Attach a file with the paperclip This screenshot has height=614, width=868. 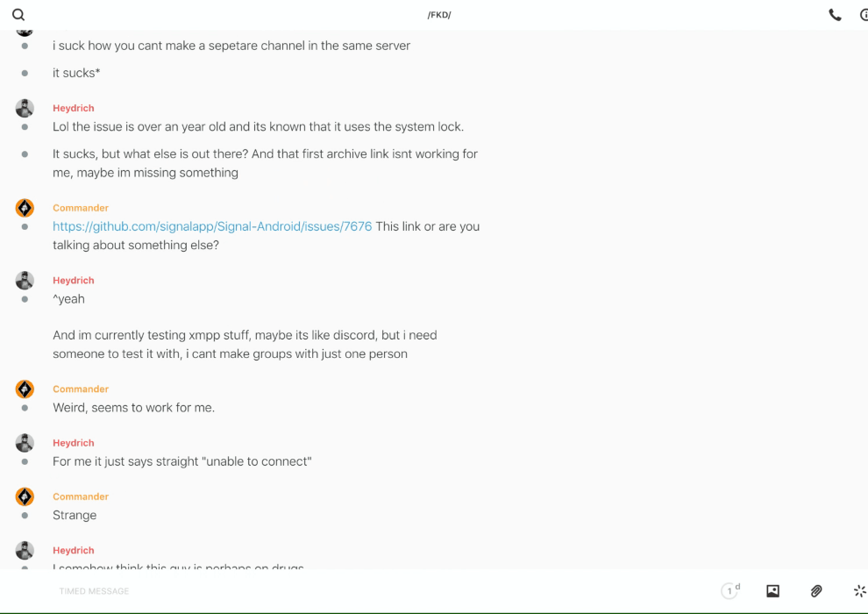(x=816, y=591)
